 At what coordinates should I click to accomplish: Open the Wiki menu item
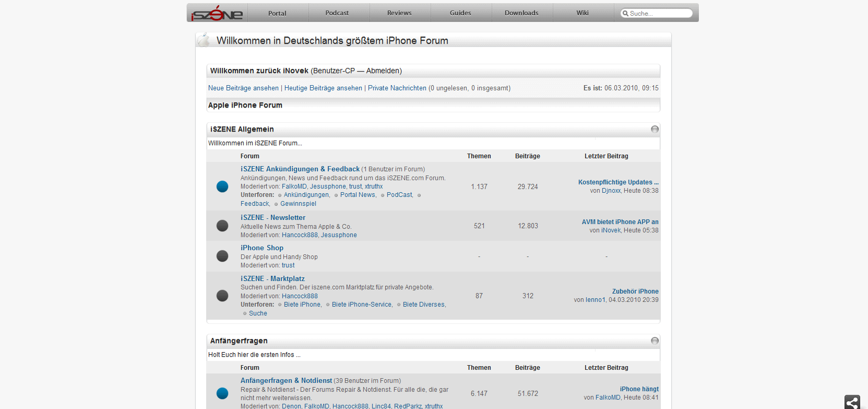[582, 13]
